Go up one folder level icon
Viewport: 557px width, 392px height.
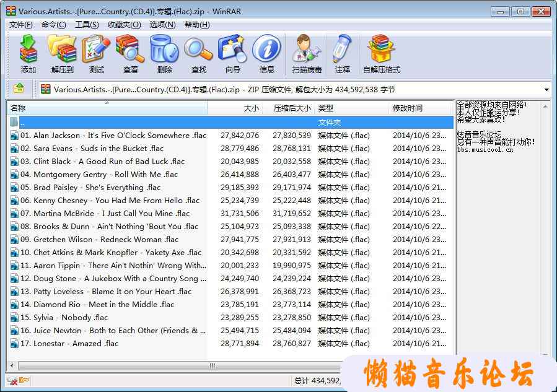pyautogui.click(x=19, y=88)
